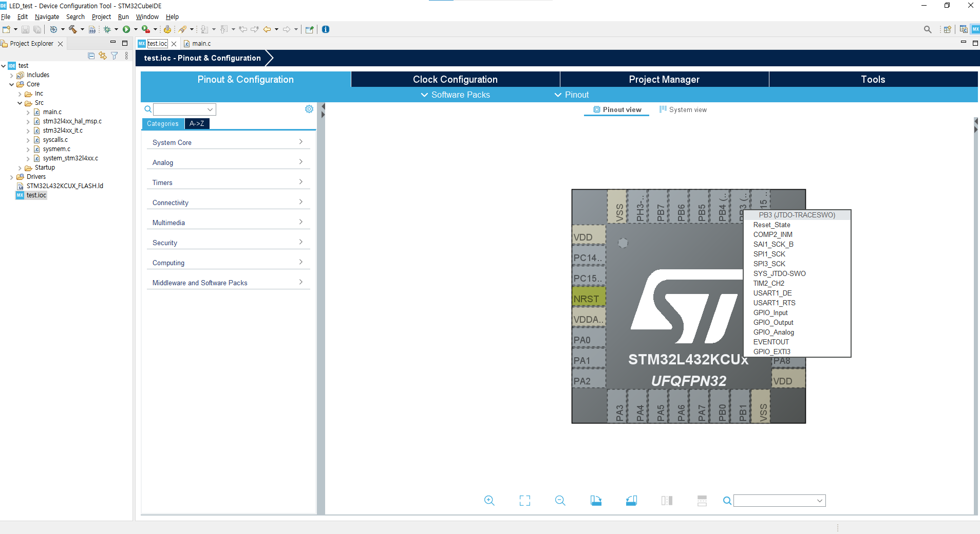
Task: Open the Software Packs dropdown
Action: click(x=455, y=95)
